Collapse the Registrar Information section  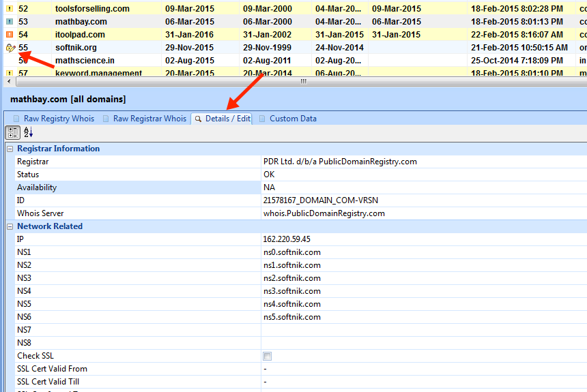point(10,149)
